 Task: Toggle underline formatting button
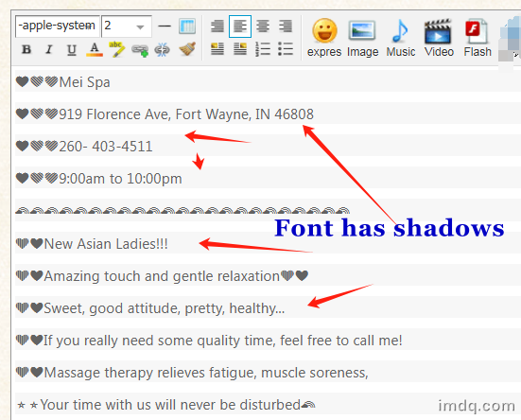click(72, 49)
